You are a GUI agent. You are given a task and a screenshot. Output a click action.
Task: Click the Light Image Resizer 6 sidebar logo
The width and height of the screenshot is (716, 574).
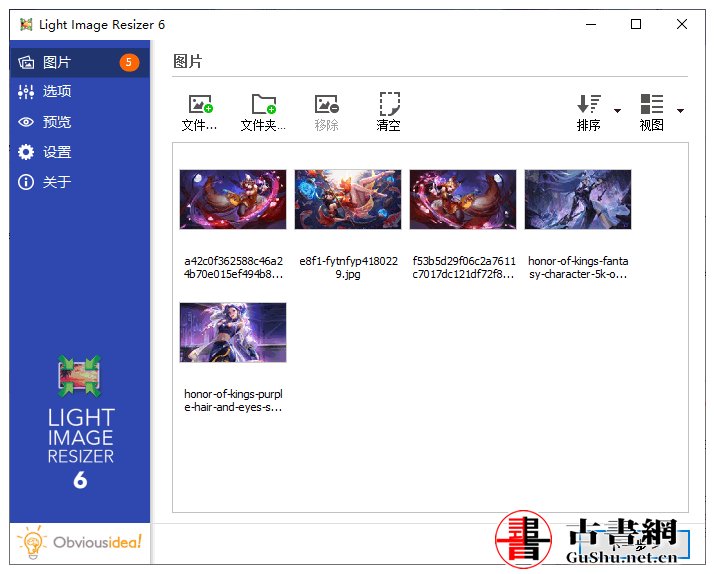click(x=80, y=422)
